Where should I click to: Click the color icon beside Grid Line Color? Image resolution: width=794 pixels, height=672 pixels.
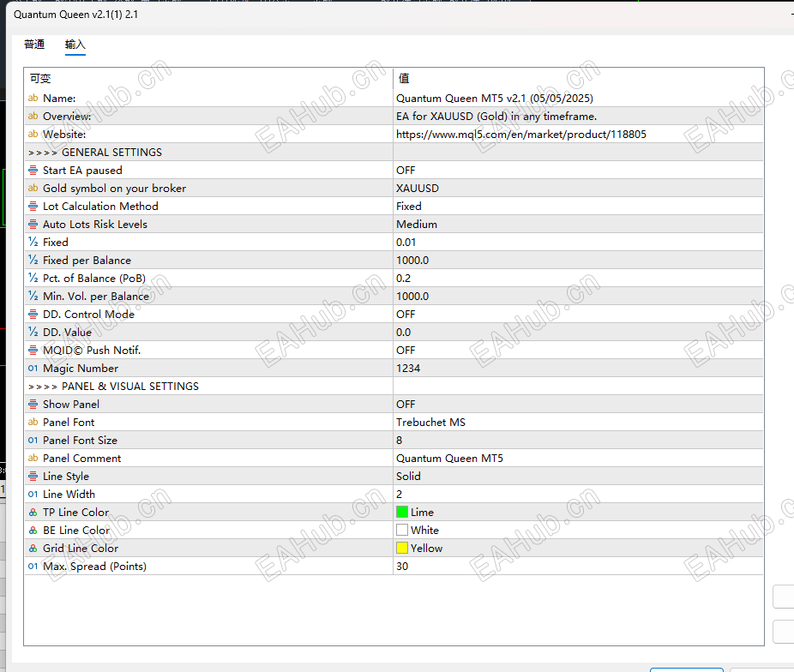tap(33, 548)
